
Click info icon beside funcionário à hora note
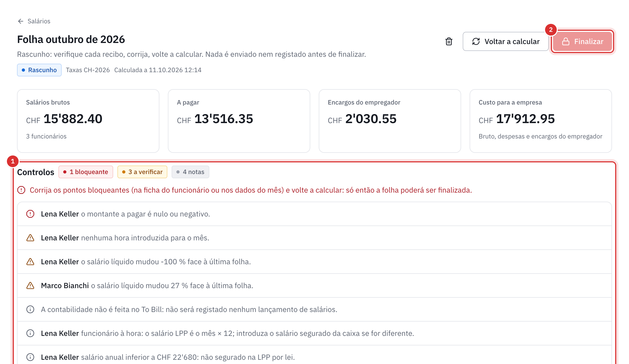(30, 333)
